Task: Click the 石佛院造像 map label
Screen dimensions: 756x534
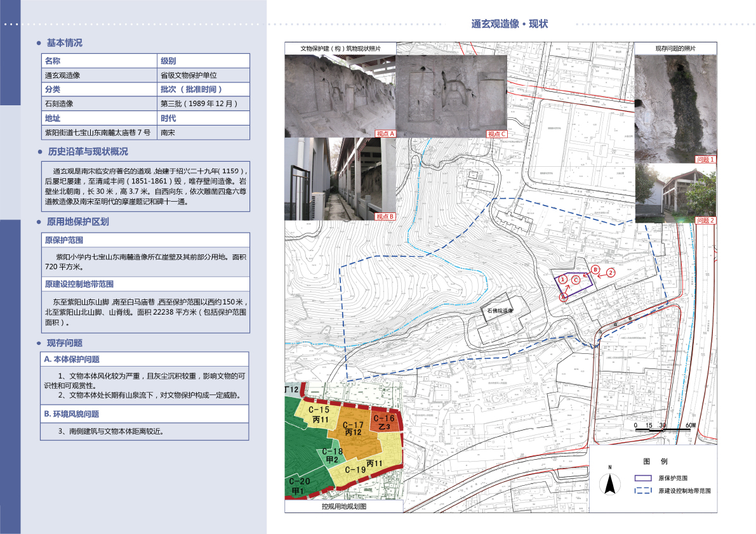Action: click(500, 311)
